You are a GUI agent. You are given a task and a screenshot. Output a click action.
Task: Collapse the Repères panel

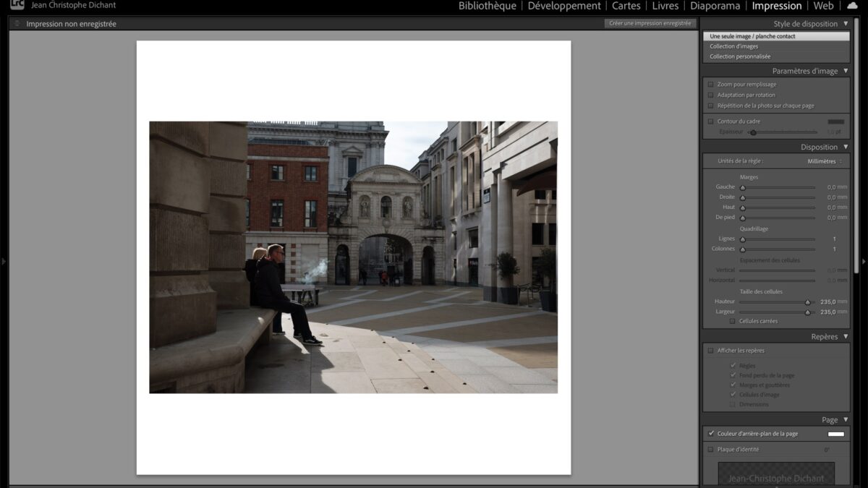[846, 337]
